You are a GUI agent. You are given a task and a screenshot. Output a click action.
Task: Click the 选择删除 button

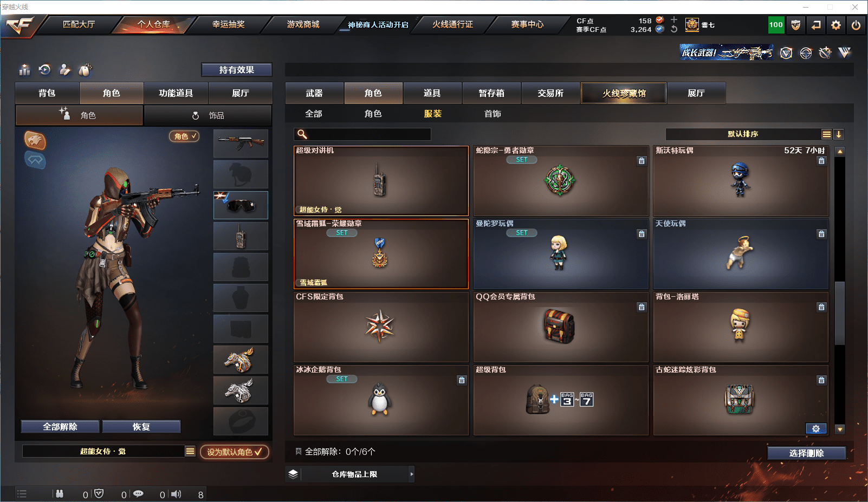(807, 453)
